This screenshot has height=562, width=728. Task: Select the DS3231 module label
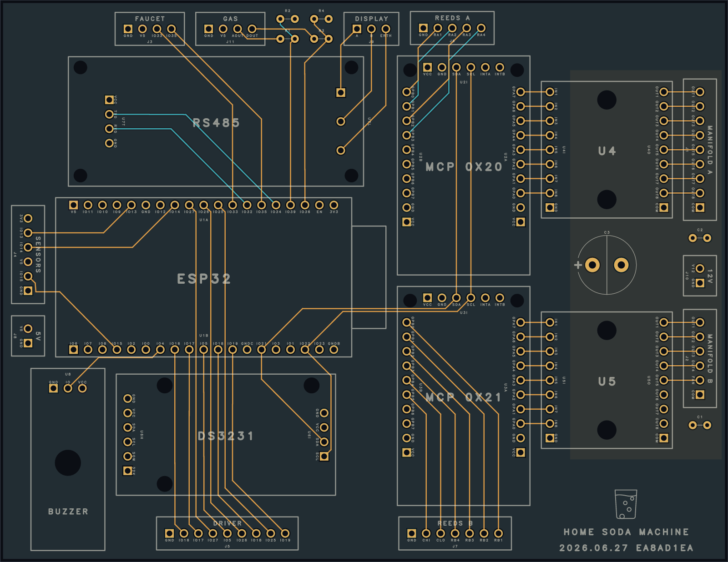pos(226,436)
